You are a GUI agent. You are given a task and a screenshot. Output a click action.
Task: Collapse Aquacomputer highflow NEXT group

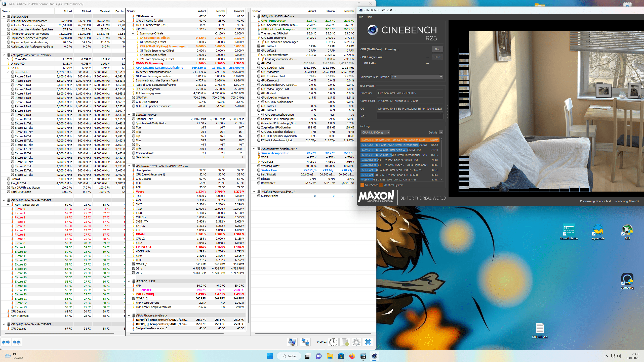254,149
